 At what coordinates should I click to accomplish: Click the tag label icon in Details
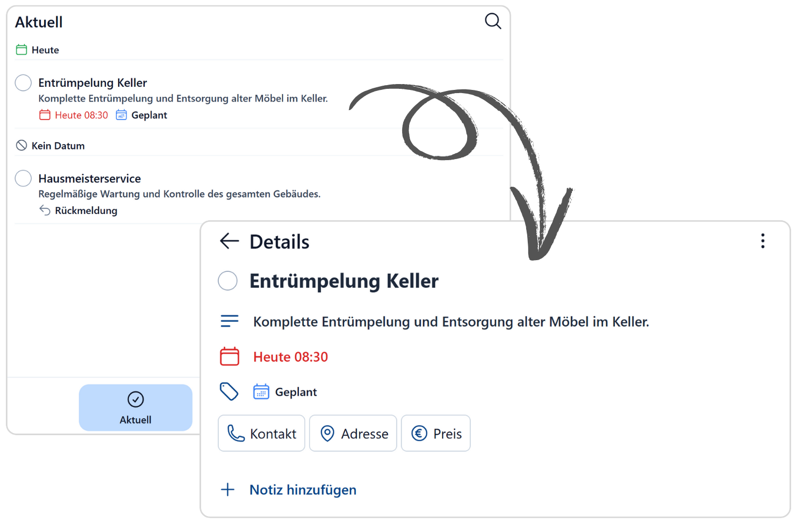pos(229,392)
